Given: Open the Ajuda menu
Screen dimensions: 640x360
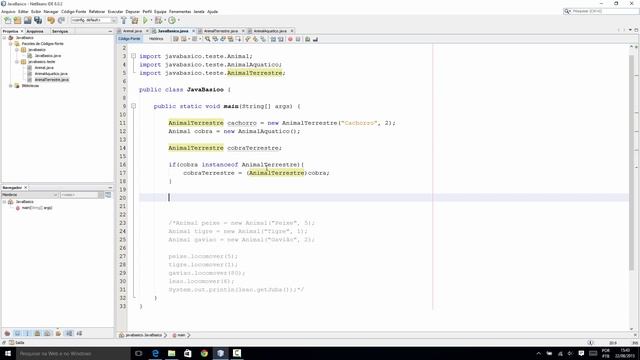Looking at the screenshot, I should (x=212, y=11).
